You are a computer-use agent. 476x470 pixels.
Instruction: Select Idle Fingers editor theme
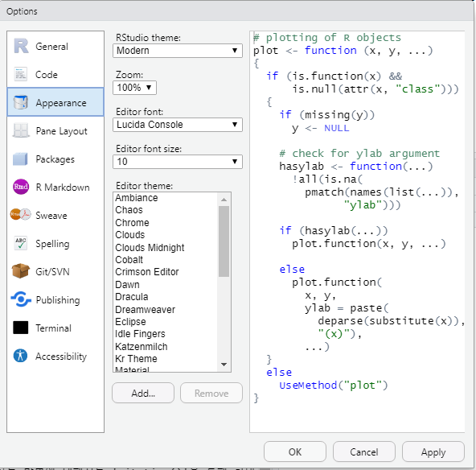pos(166,334)
